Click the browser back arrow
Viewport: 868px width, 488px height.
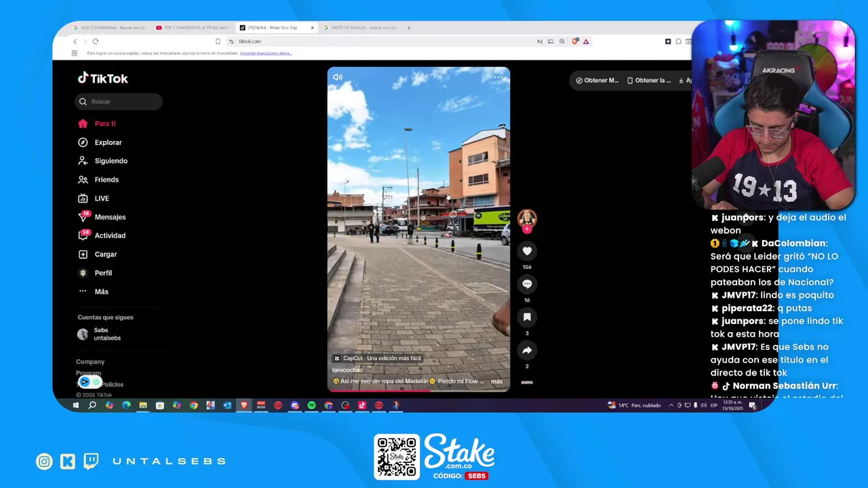pyautogui.click(x=75, y=41)
